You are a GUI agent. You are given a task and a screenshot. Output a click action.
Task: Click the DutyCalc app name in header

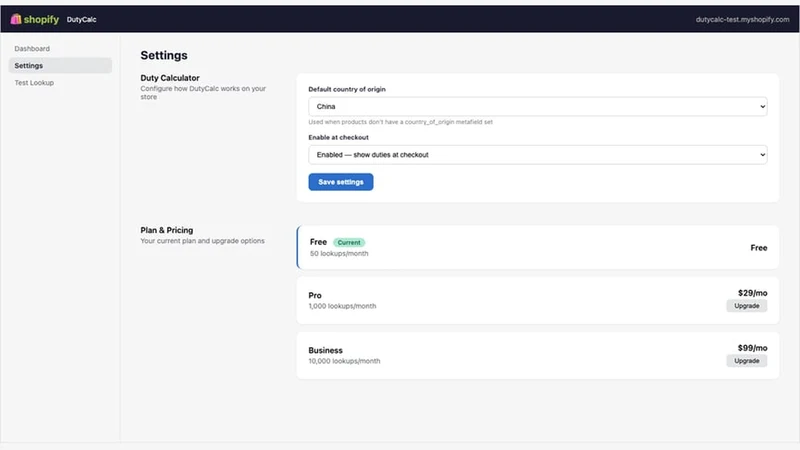82,19
